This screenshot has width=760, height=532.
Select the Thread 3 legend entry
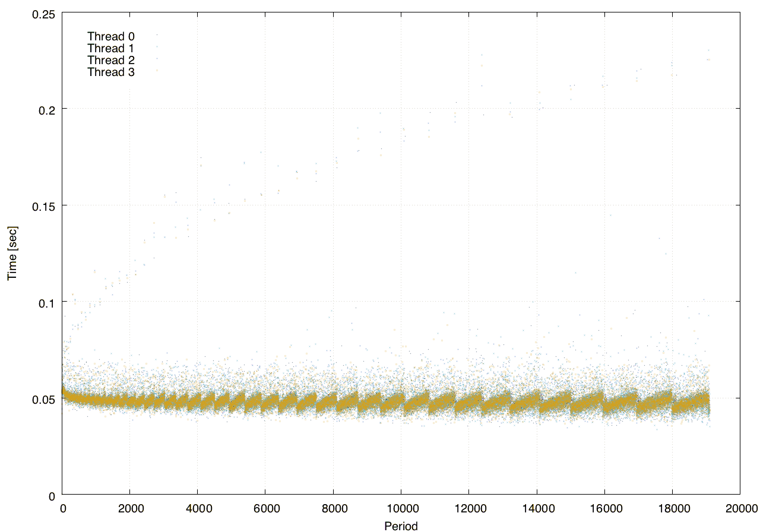(111, 72)
